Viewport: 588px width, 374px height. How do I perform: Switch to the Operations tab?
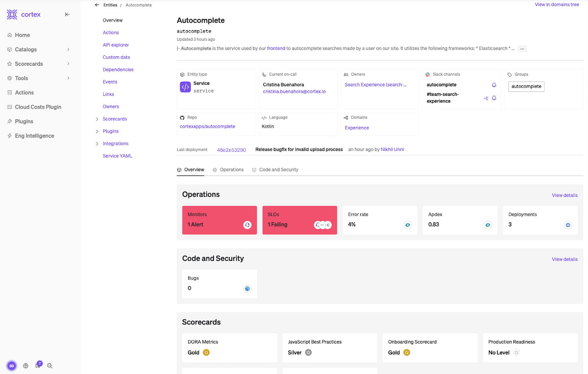tap(228, 170)
